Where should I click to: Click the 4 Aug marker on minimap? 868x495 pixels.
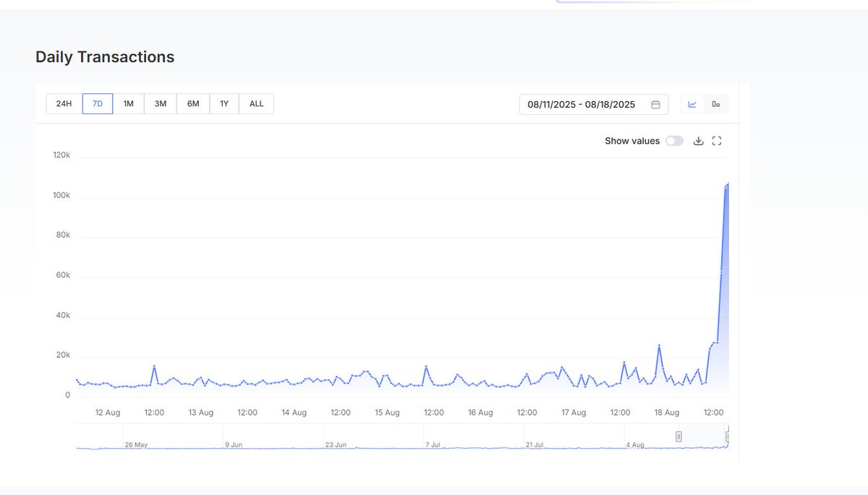(x=634, y=444)
